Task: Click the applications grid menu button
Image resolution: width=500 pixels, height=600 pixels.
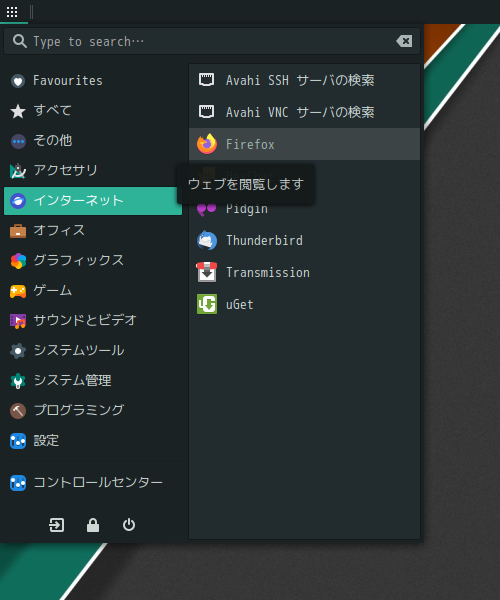Action: pyautogui.click(x=12, y=12)
